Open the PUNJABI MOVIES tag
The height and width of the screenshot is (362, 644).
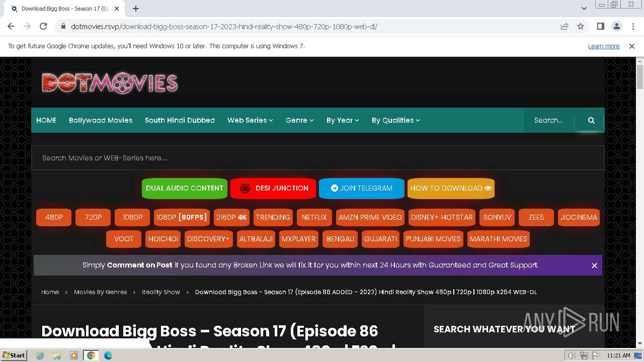[x=433, y=239]
